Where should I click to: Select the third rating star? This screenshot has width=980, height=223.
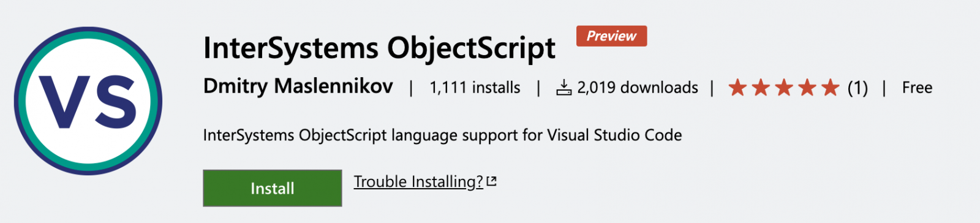(784, 88)
